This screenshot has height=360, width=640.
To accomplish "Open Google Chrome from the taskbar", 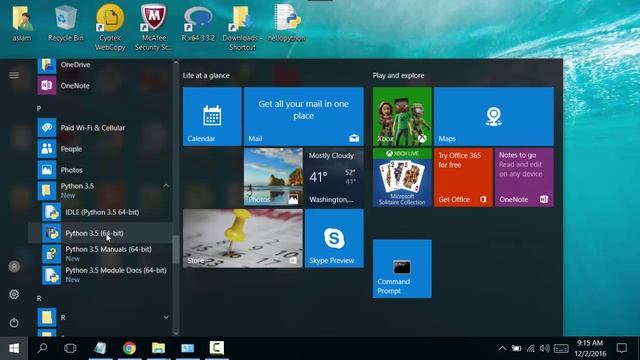I will 129,348.
